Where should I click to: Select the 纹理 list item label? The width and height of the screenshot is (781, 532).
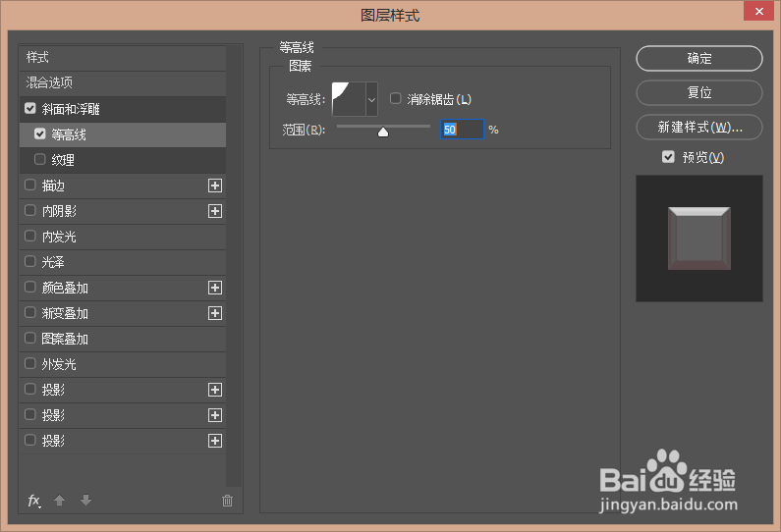click(63, 160)
